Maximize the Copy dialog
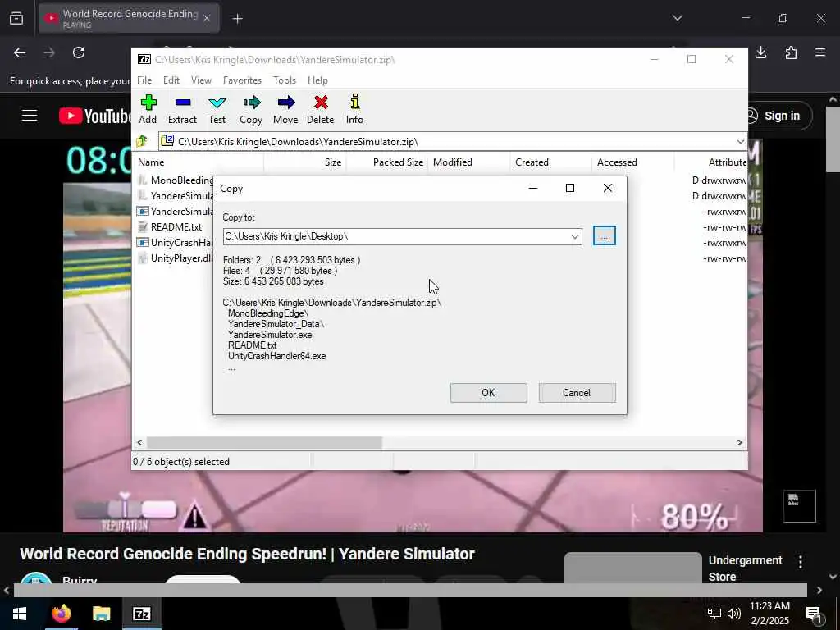840x630 pixels. [x=570, y=188]
